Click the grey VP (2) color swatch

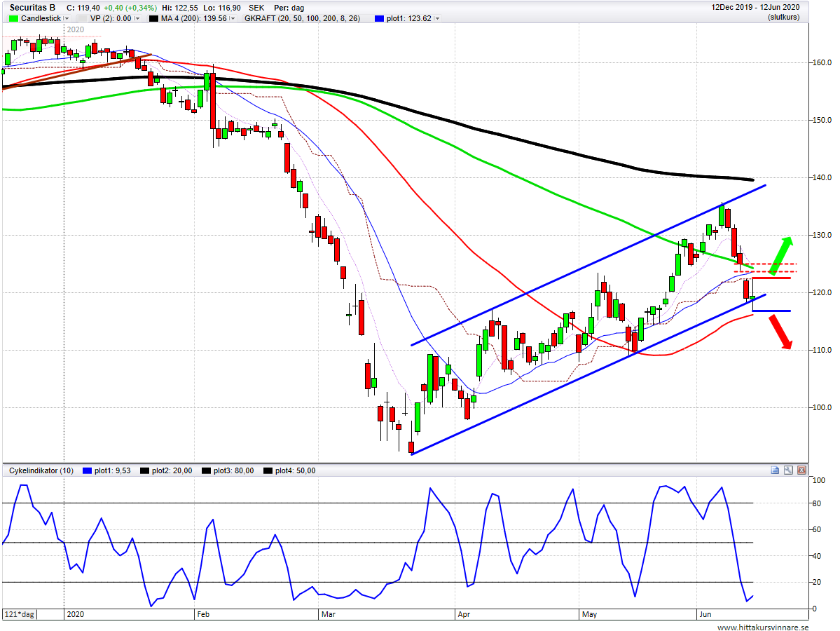pyautogui.click(x=82, y=18)
